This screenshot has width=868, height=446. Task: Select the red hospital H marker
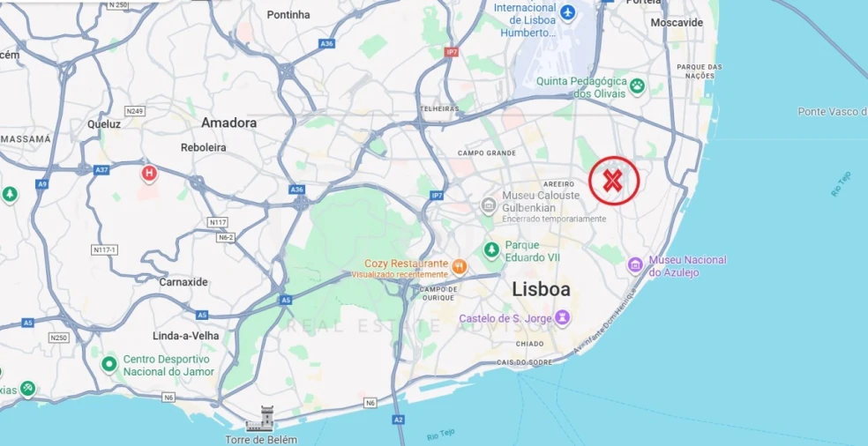tap(148, 173)
